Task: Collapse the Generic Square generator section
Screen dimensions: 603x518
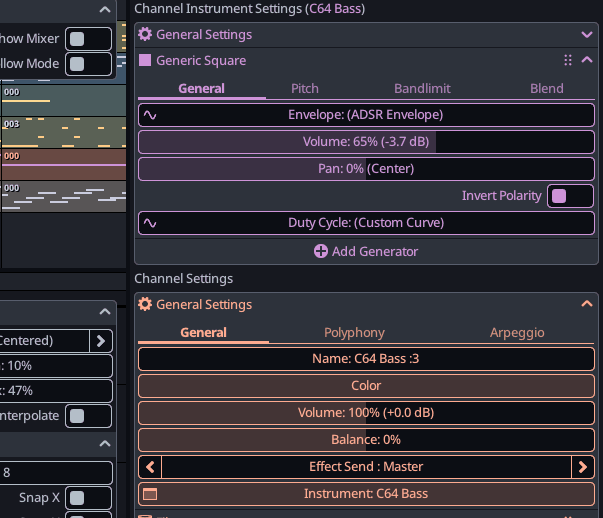Action: [x=586, y=60]
